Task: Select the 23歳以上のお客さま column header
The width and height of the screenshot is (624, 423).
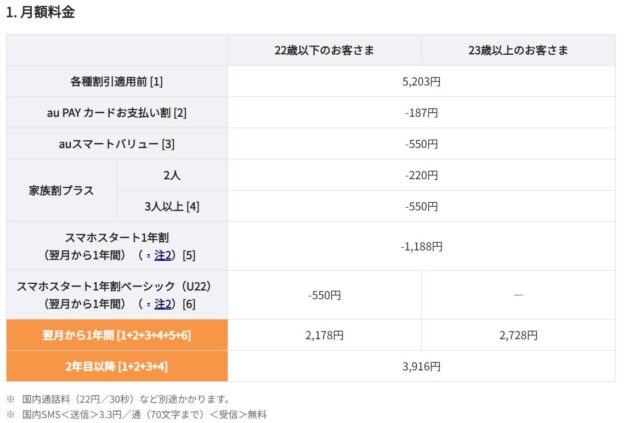Action: 518,50
